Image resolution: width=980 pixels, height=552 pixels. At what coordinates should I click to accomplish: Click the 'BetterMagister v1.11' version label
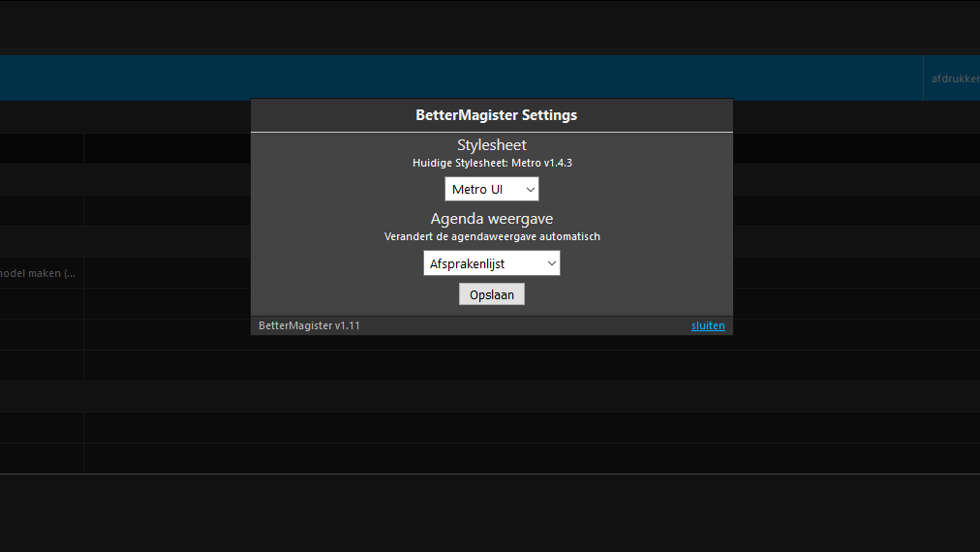point(309,325)
